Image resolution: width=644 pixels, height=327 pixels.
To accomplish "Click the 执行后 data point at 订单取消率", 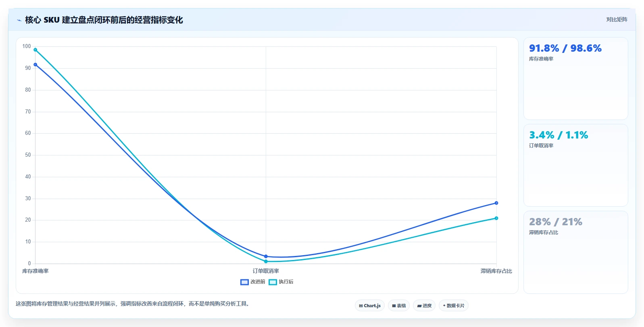I will (x=266, y=262).
